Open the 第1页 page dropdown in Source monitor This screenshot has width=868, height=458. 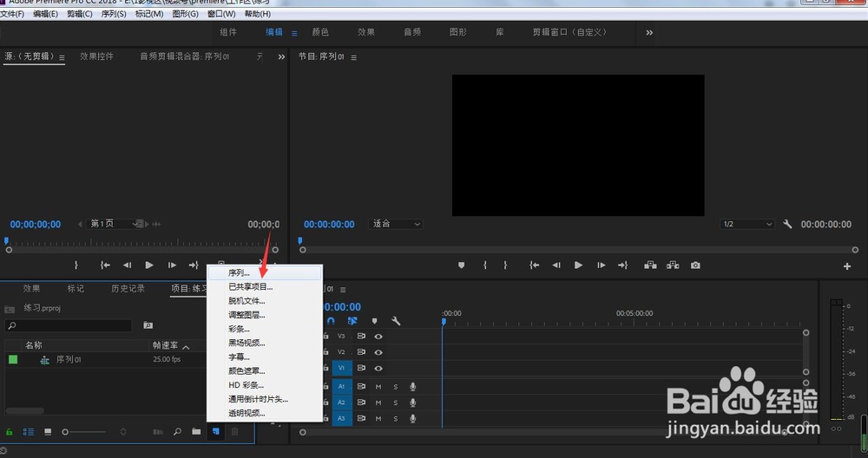[x=115, y=224]
